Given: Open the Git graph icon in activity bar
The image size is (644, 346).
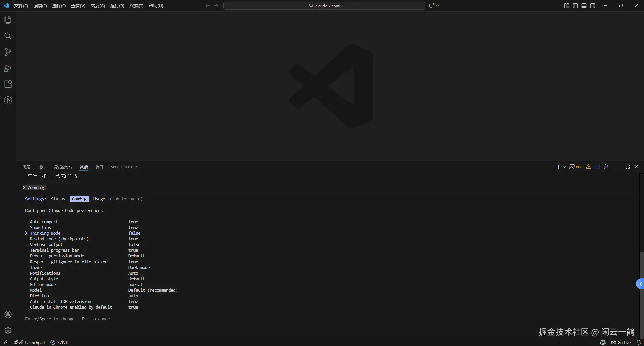Looking at the screenshot, I should [x=8, y=100].
